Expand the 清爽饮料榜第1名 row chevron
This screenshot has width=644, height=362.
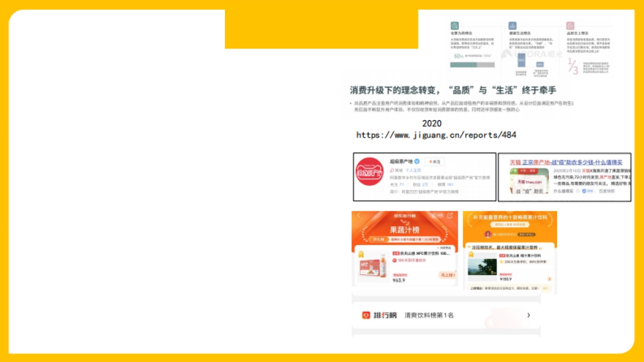pos(529,315)
